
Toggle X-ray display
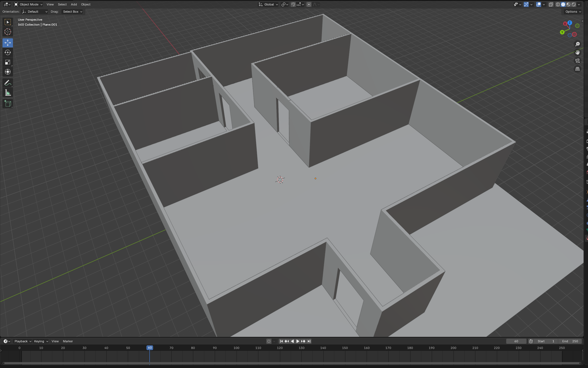tap(551, 4)
